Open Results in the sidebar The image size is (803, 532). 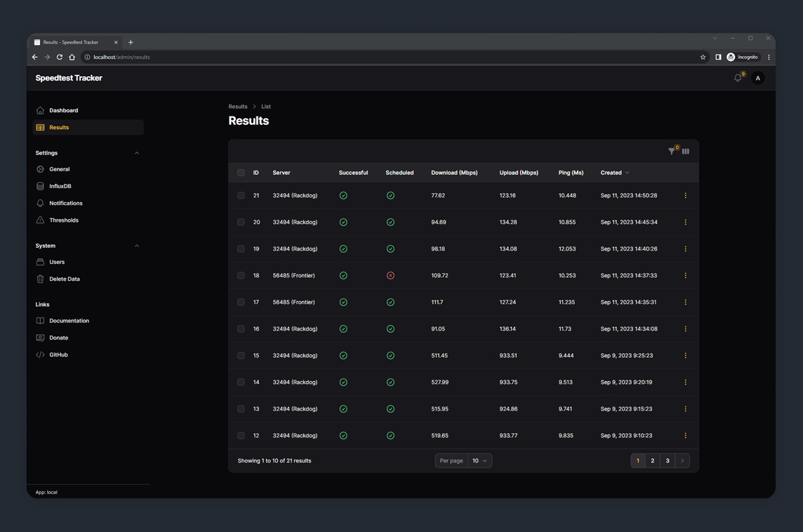coord(88,128)
